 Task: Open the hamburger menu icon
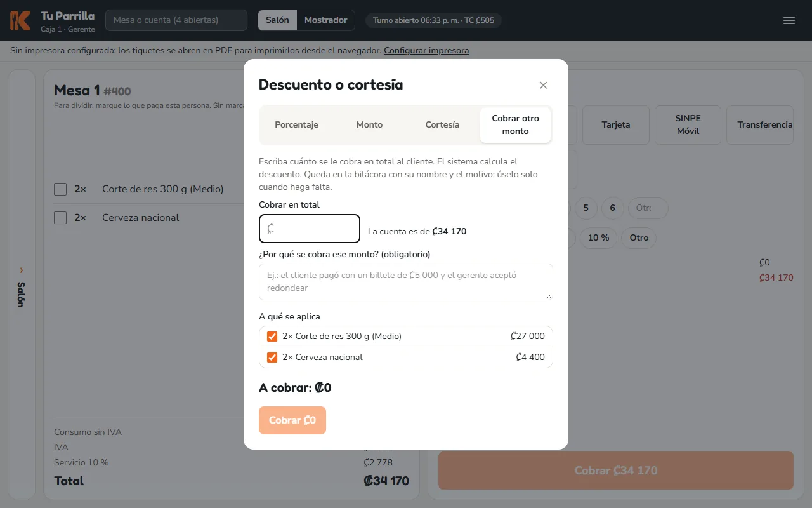(x=789, y=20)
